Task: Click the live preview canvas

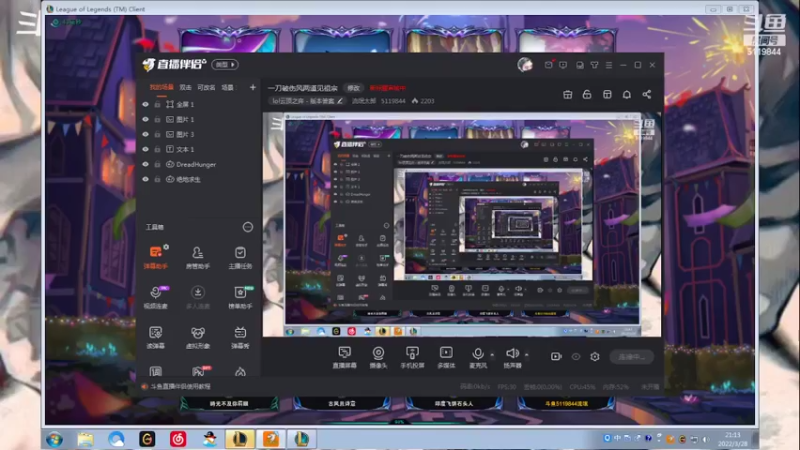Action: [x=462, y=224]
